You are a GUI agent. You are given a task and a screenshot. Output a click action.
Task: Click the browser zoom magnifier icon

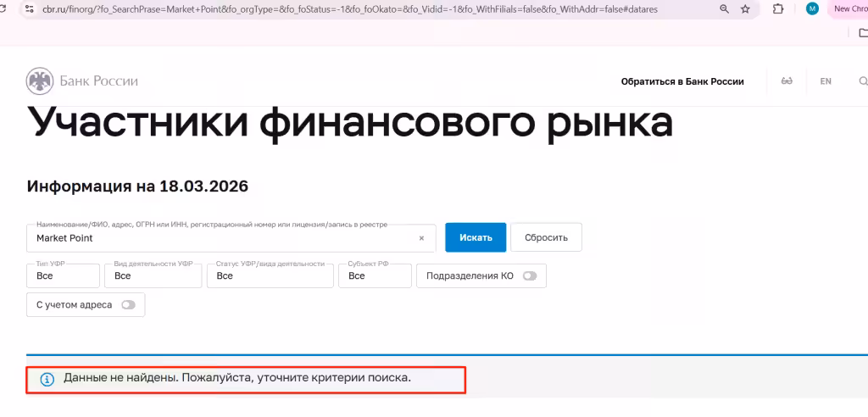(x=724, y=8)
